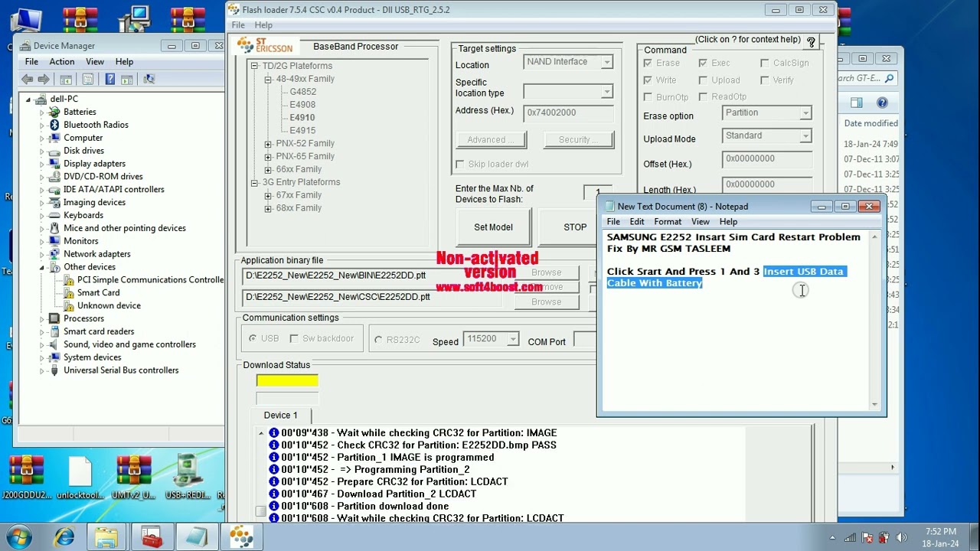The width and height of the screenshot is (980, 551).
Task: Switch to Notepad from taskbar
Action: [196, 537]
